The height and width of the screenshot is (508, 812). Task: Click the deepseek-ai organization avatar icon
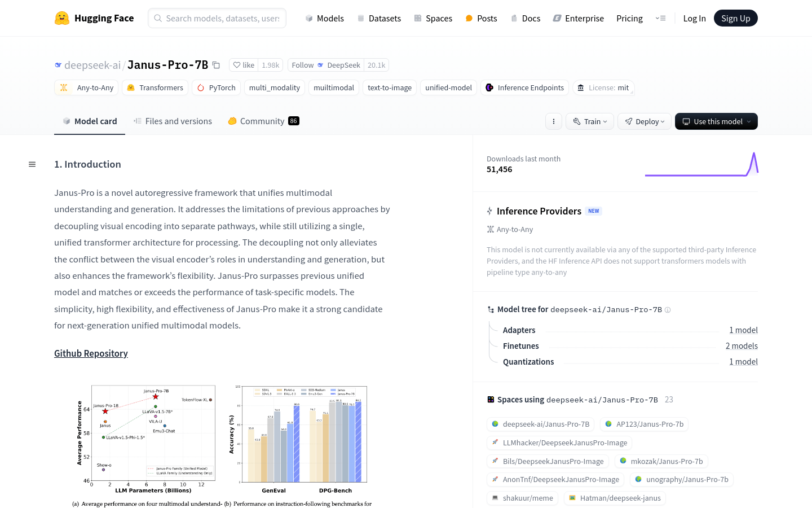(x=58, y=65)
